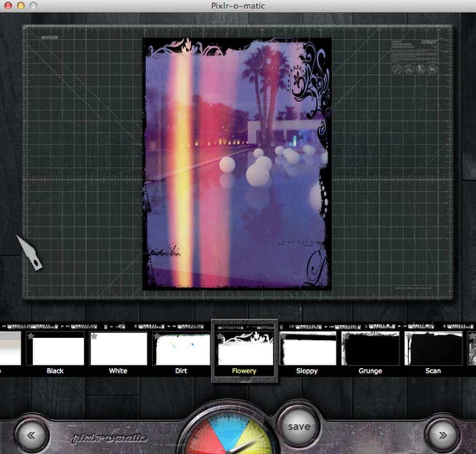Viewport: 476px width, 454px height.
Task: Select the yellow section of the dial
Action: tap(253, 437)
